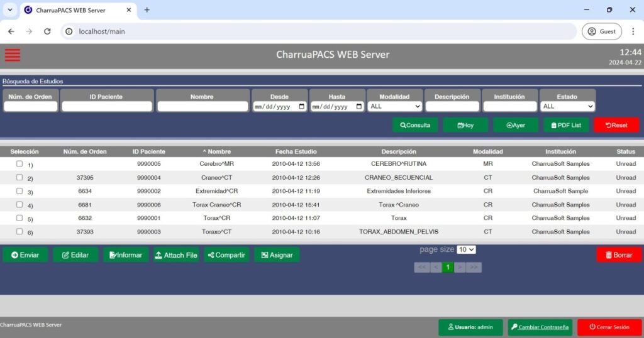
Task: Select the Extremidad^CR row checkbox
Action: 19,191
